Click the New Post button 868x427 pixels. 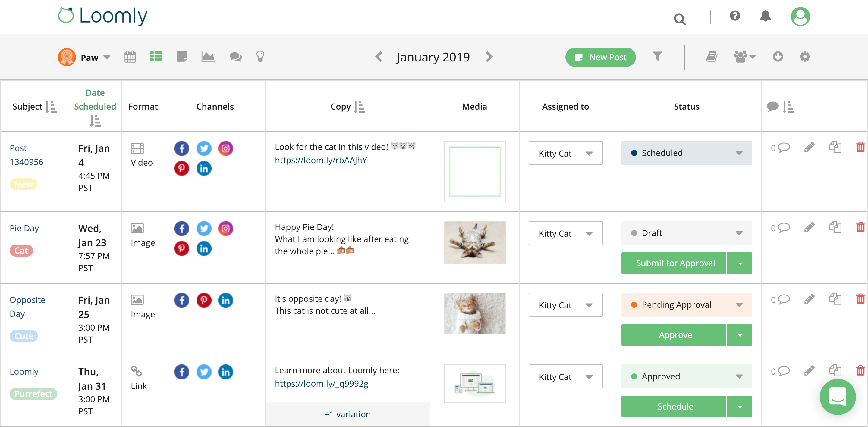click(x=600, y=57)
